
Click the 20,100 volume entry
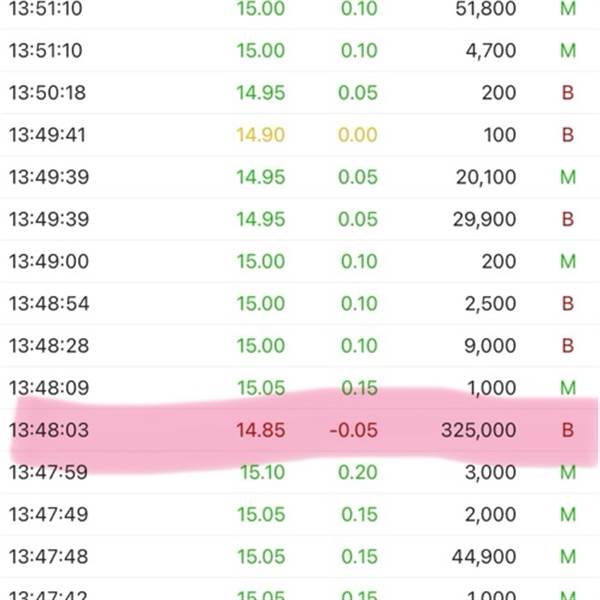(x=484, y=177)
